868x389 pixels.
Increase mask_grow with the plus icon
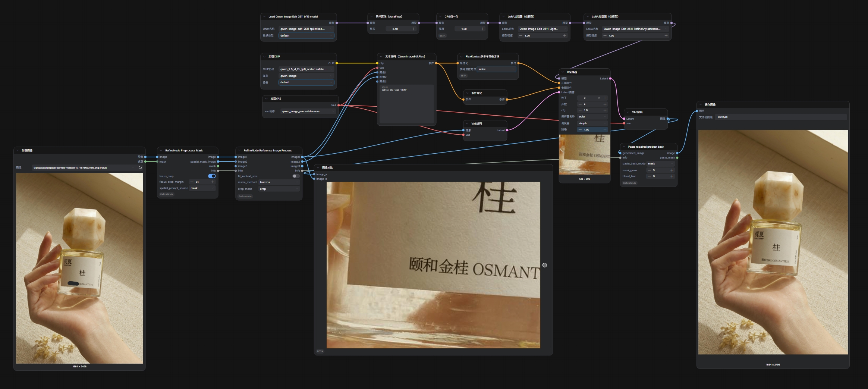672,170
